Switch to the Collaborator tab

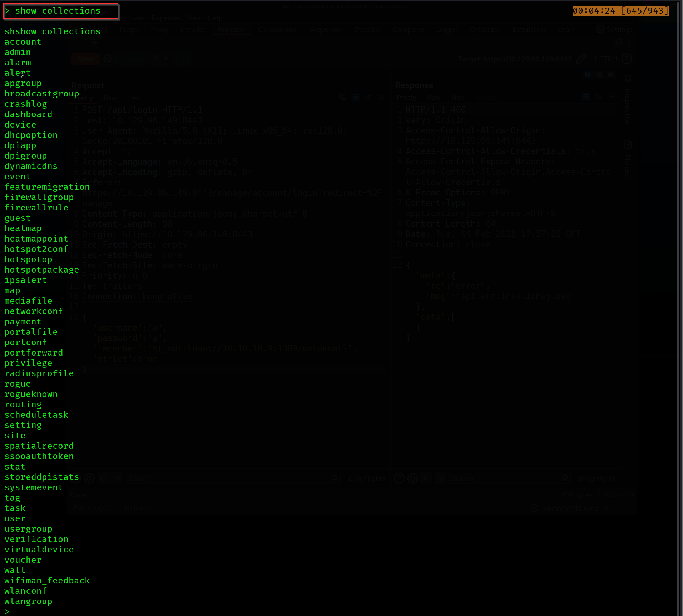(x=277, y=30)
